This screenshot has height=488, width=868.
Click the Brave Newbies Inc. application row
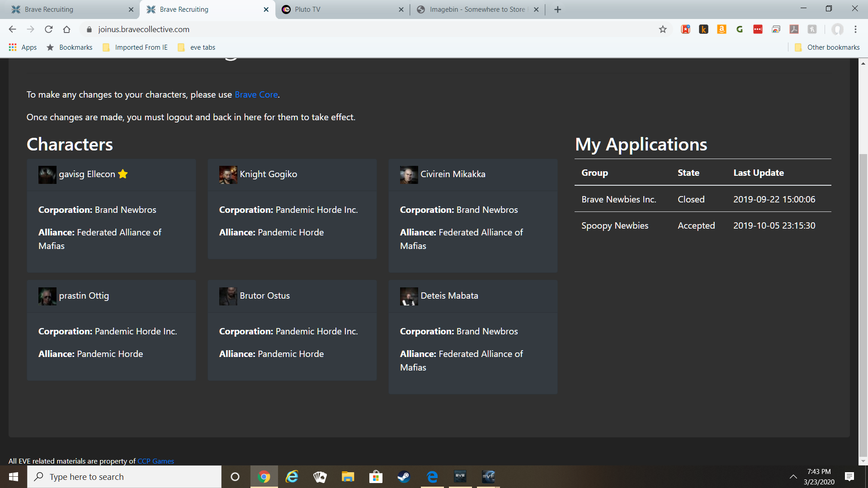click(x=703, y=199)
